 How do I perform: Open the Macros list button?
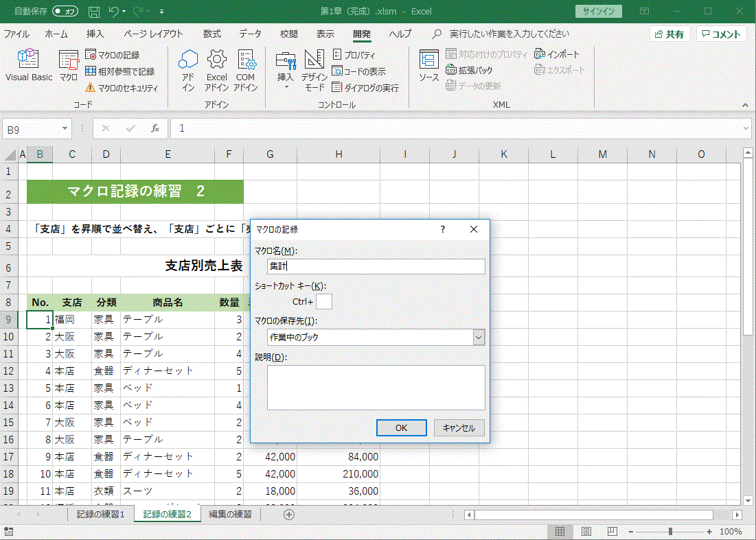69,65
